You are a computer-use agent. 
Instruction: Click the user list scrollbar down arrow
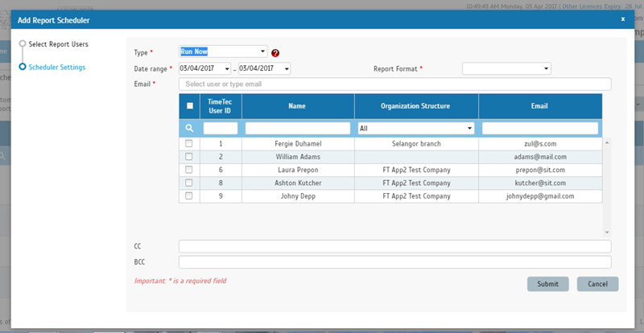click(x=607, y=232)
